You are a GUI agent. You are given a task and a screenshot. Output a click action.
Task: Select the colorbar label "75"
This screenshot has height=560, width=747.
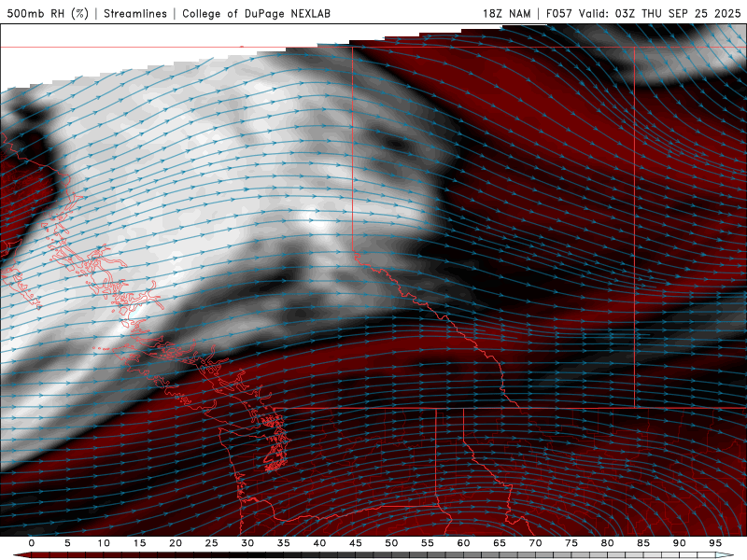(571, 543)
